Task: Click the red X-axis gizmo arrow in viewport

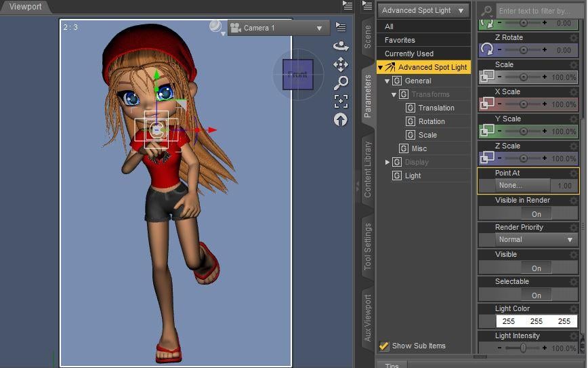Action: point(212,130)
